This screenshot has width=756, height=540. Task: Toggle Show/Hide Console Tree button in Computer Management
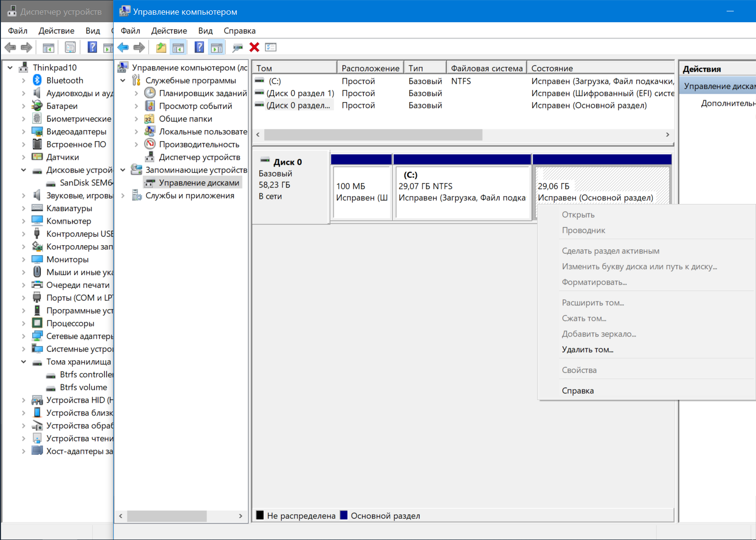point(178,47)
